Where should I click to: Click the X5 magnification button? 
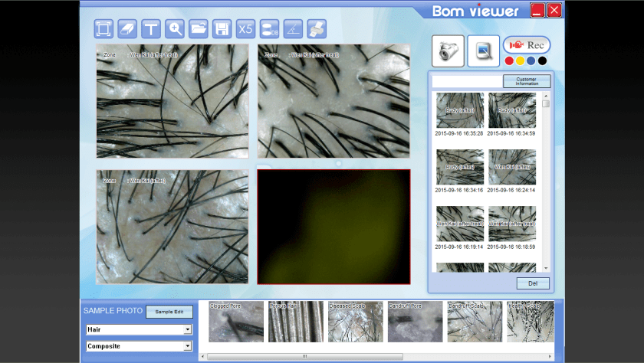click(246, 29)
